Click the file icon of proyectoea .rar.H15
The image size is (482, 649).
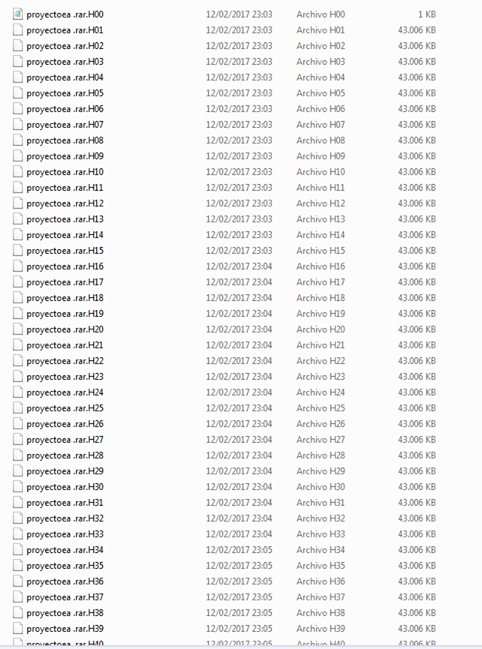[18, 250]
